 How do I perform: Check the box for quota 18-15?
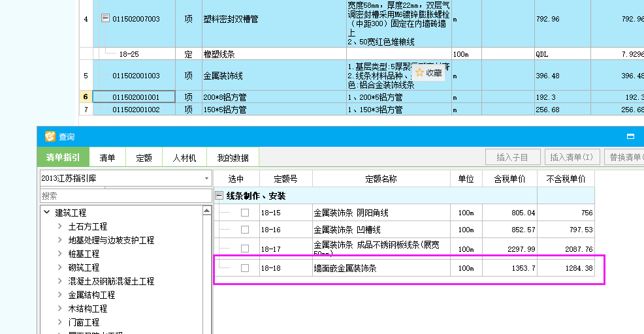coord(245,213)
